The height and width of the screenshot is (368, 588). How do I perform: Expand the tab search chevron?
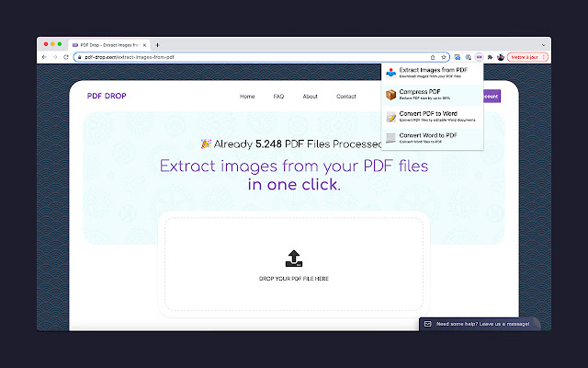543,45
